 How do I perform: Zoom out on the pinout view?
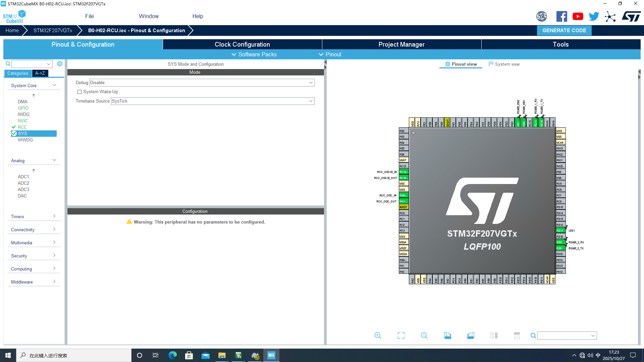pos(424,336)
